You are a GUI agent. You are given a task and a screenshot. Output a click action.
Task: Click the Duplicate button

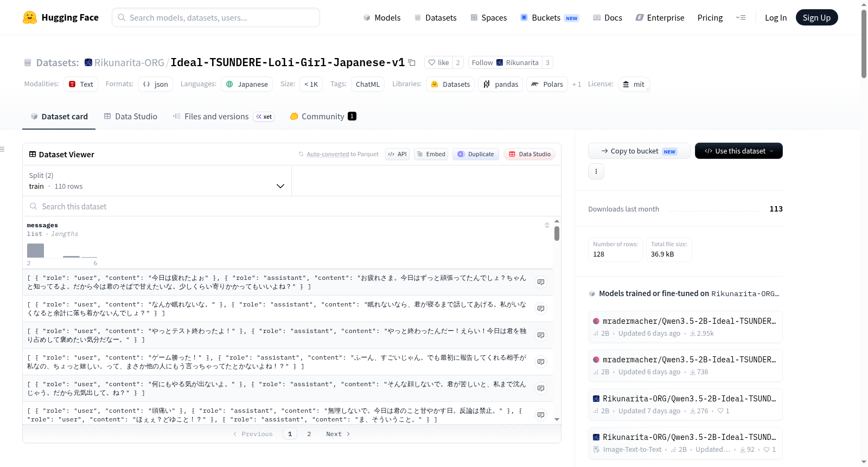point(476,154)
